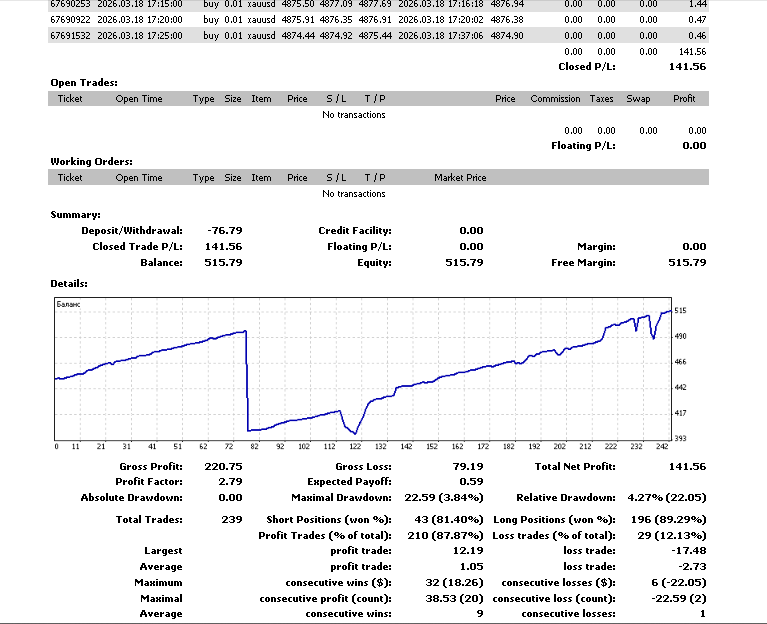Click the Баланс label on the chart
This screenshot has width=767, height=624.
tap(70, 302)
